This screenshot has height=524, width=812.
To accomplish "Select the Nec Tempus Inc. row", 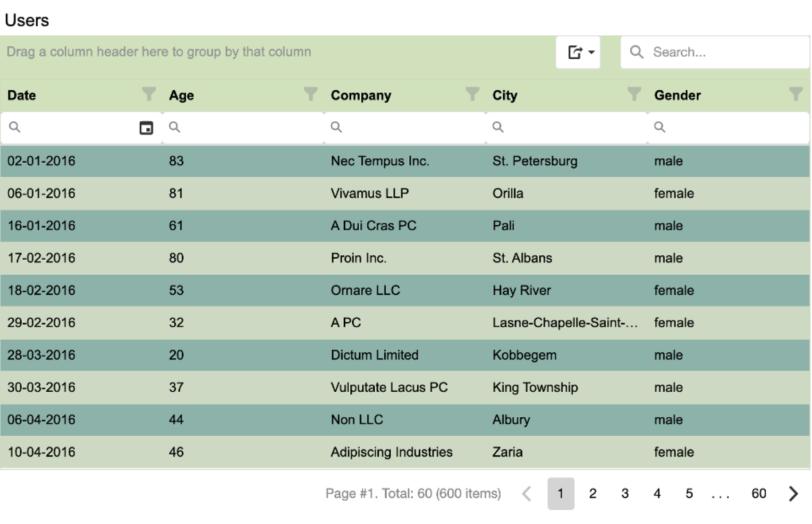I will (380, 161).
